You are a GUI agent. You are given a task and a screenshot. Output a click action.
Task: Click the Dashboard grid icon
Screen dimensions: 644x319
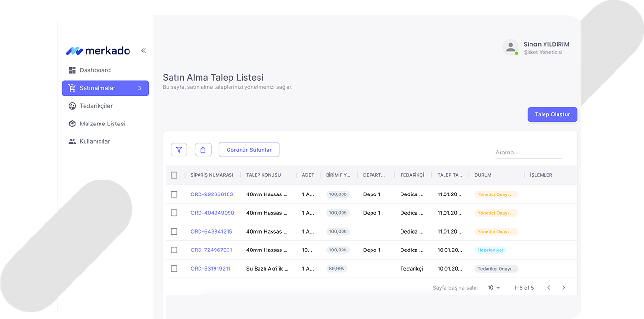[x=72, y=70]
